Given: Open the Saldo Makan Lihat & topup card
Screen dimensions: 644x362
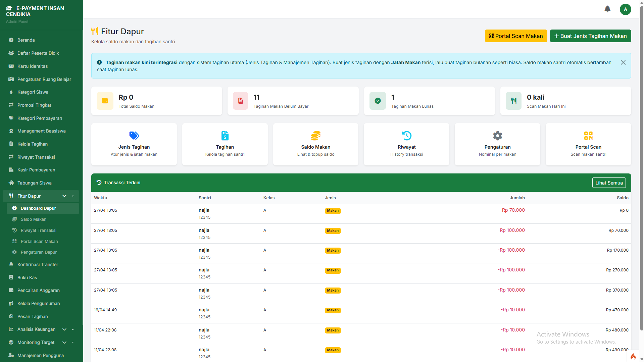Looking at the screenshot, I should tap(316, 144).
